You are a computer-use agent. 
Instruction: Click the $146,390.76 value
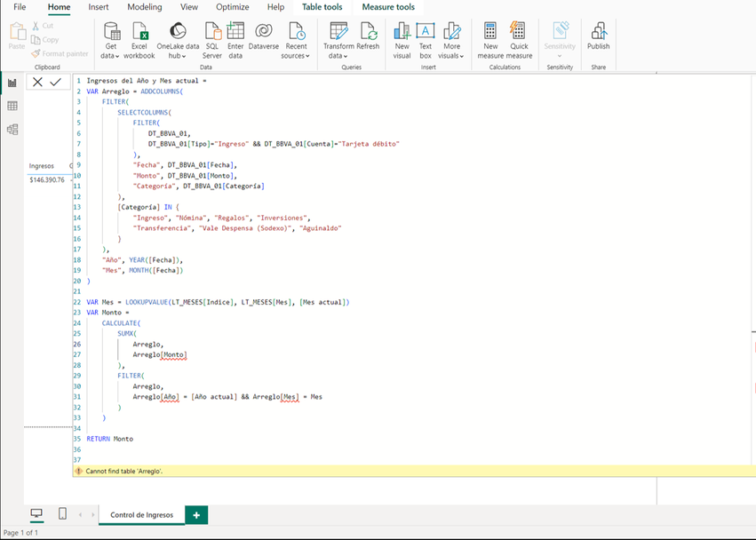(x=47, y=179)
